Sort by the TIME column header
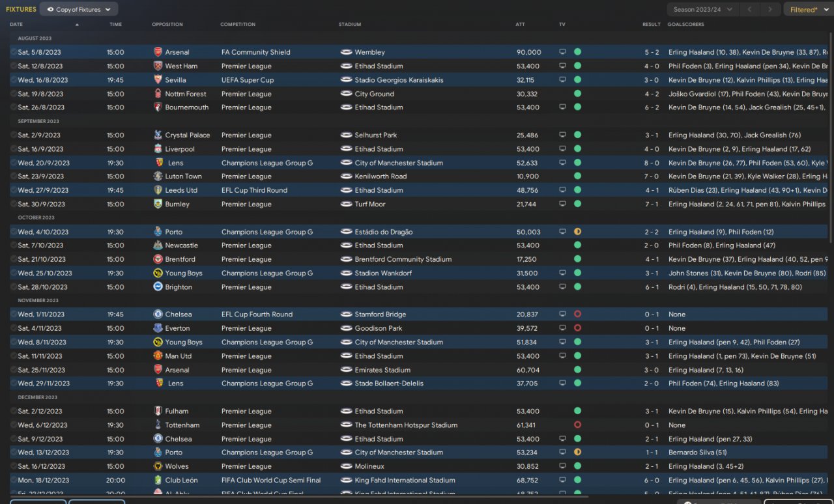The width and height of the screenshot is (834, 504). pos(115,25)
